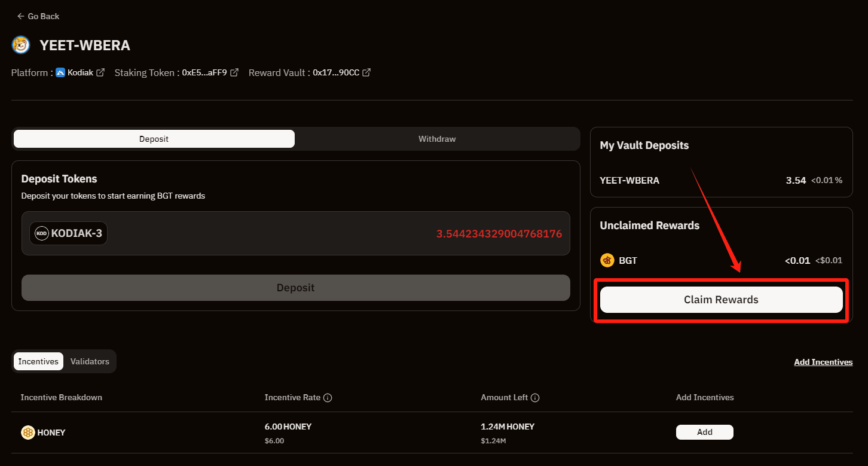Open external link icon next to Kodiak
The height and width of the screenshot is (466, 868).
point(100,72)
